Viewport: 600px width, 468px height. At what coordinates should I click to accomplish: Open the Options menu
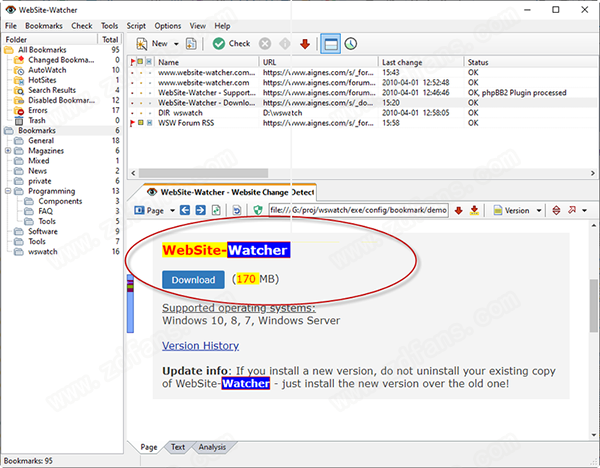tap(168, 26)
